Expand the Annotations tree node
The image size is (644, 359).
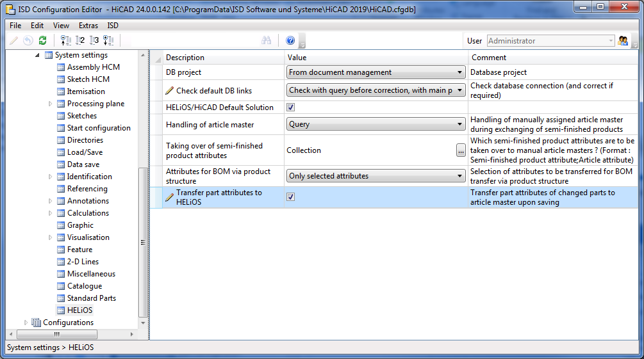(50, 201)
